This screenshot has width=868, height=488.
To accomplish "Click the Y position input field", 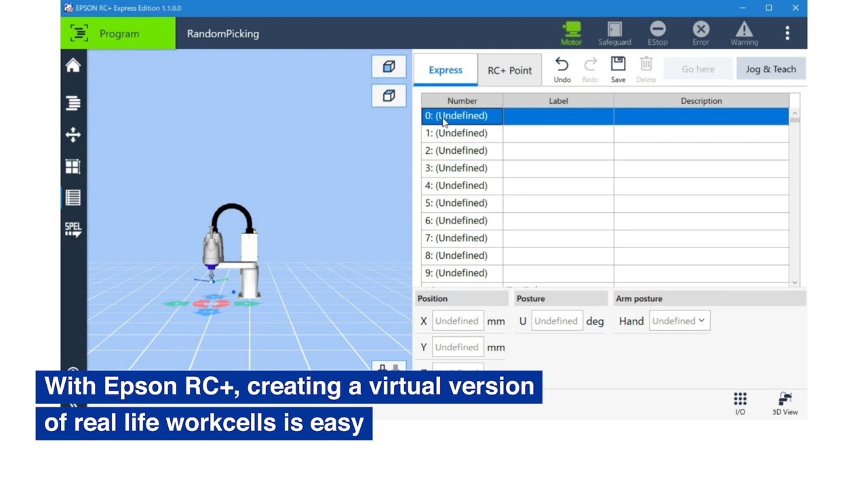I will (x=457, y=347).
